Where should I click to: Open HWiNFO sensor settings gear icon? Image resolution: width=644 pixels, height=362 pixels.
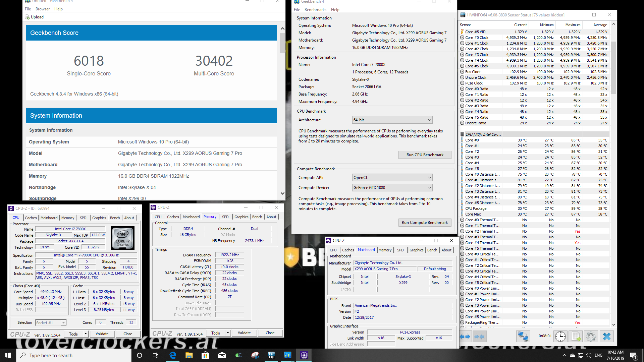point(591,337)
